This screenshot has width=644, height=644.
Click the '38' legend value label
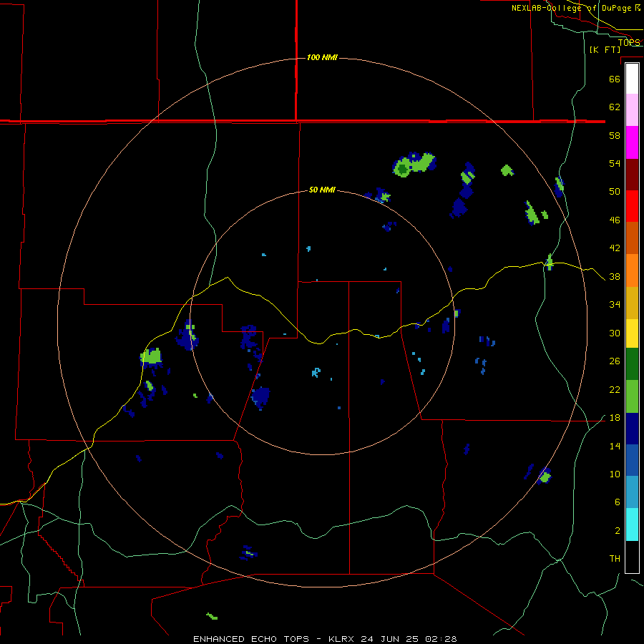[x=615, y=277]
